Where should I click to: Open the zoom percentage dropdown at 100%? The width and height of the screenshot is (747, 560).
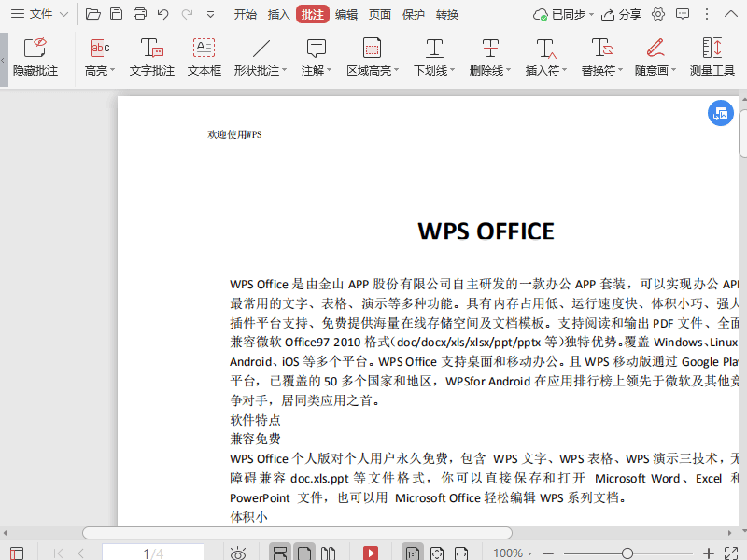tap(529, 553)
